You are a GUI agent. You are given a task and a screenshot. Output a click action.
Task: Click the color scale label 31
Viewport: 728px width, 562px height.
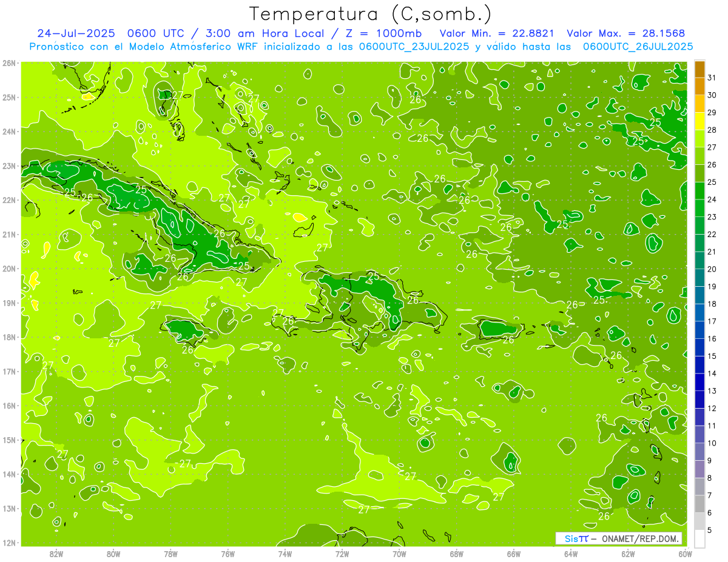(x=712, y=78)
